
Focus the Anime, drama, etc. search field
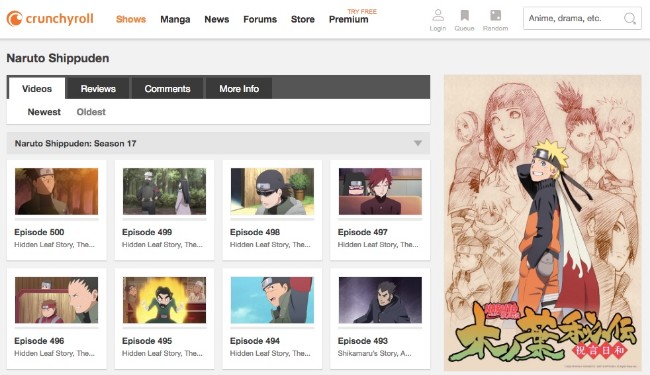582,18
